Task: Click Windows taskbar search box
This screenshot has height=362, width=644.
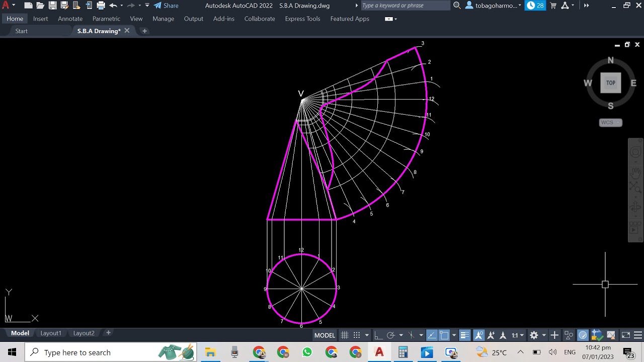Action: click(111, 352)
